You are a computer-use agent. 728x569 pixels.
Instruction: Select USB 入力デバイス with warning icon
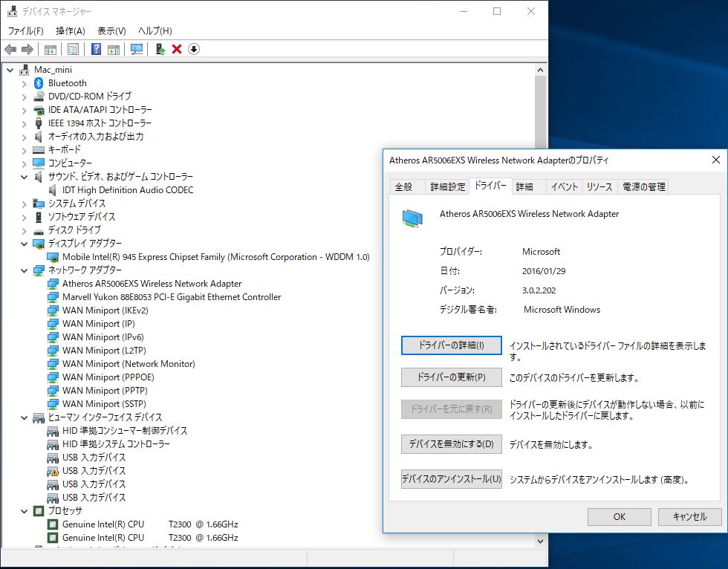94,471
